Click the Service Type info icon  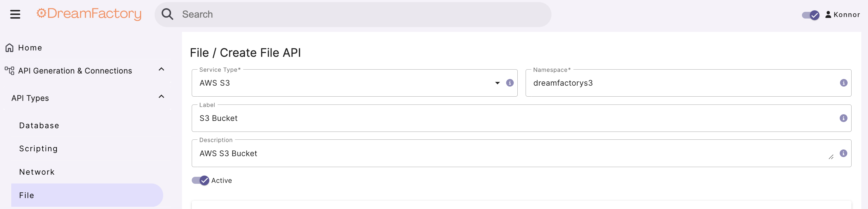click(x=509, y=83)
